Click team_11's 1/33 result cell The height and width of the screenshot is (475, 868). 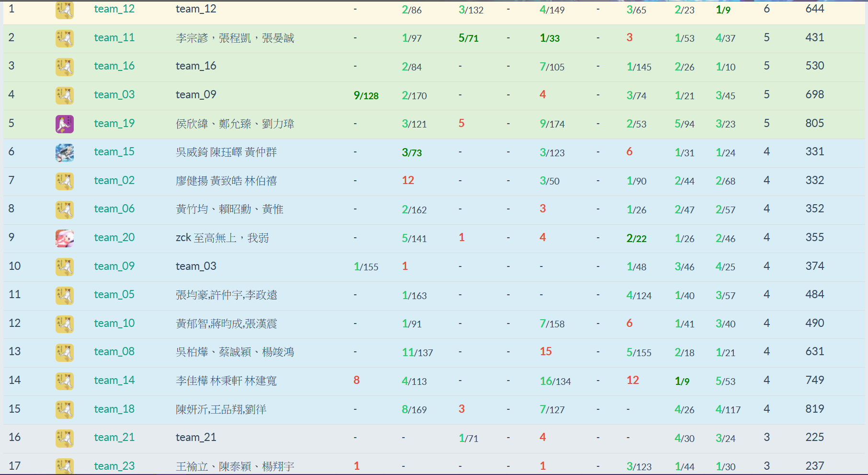pyautogui.click(x=549, y=38)
